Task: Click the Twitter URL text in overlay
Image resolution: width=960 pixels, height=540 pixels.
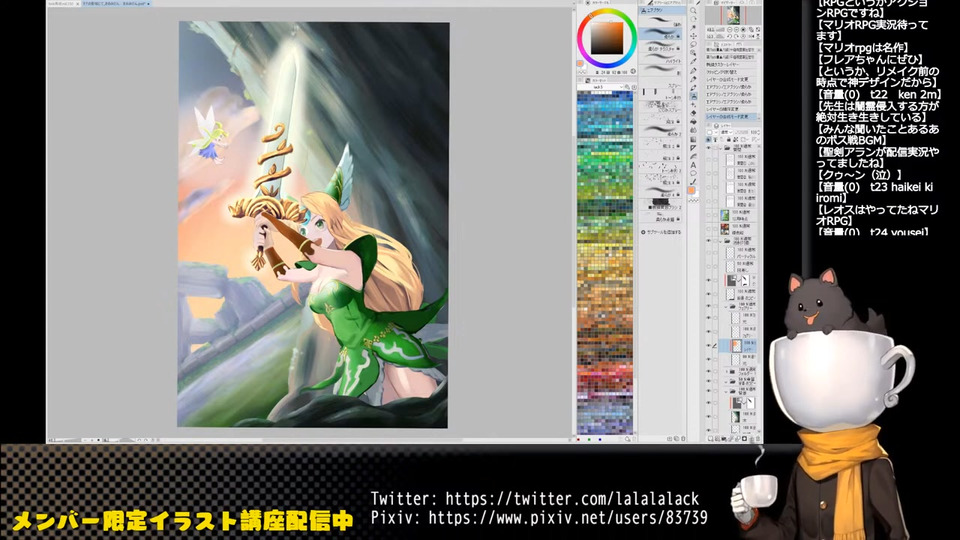Action: [572, 498]
